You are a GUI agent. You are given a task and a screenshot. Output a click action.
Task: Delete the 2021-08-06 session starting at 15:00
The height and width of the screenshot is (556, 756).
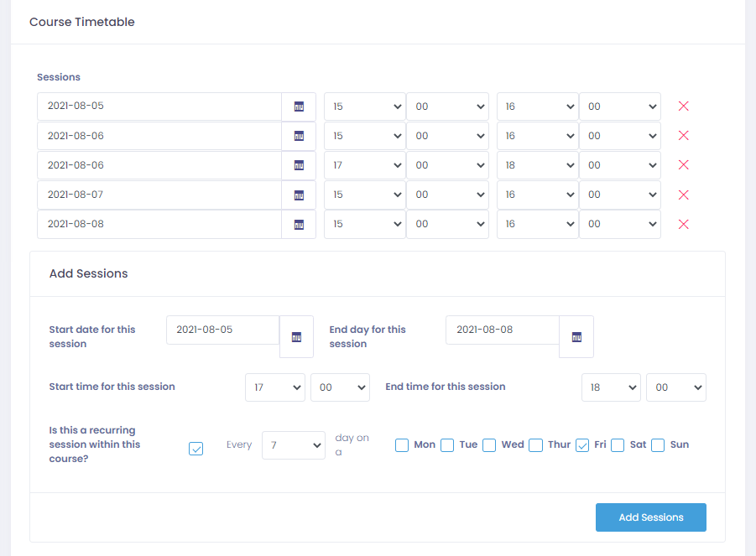pos(683,136)
